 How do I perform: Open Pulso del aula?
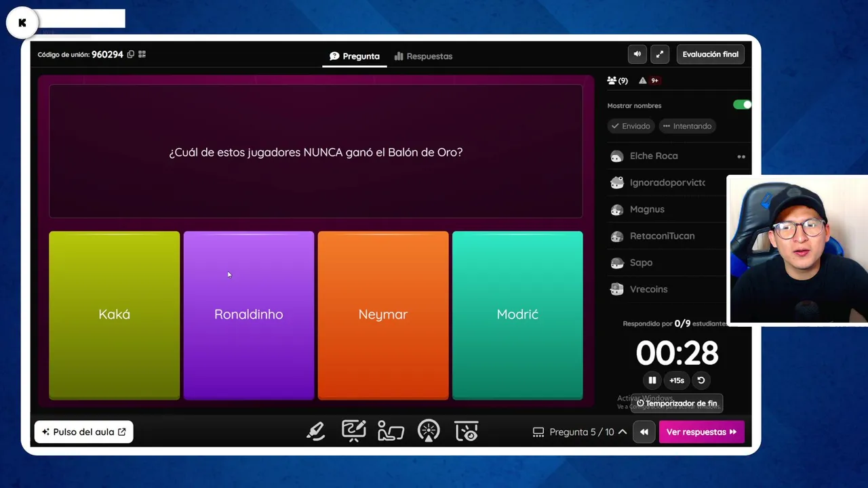84,432
